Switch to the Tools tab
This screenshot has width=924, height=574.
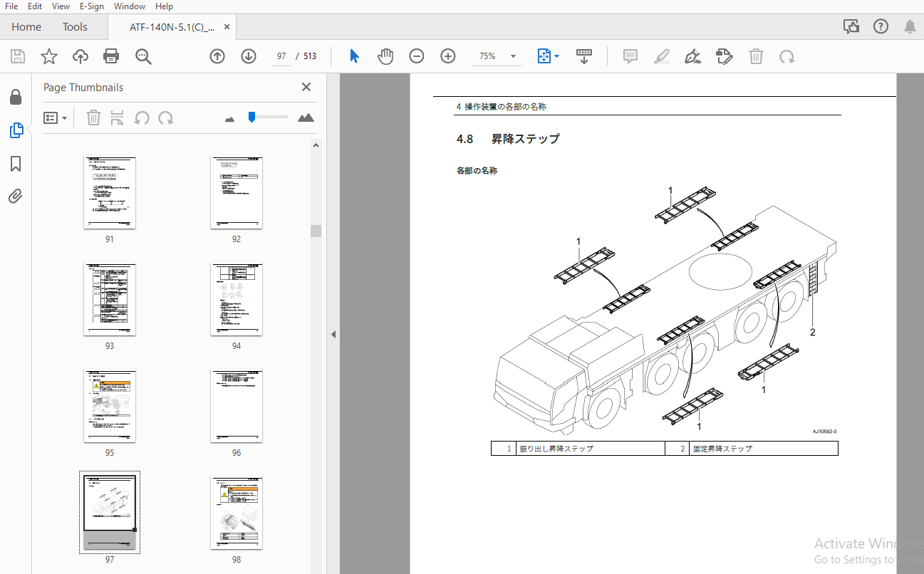click(x=75, y=27)
